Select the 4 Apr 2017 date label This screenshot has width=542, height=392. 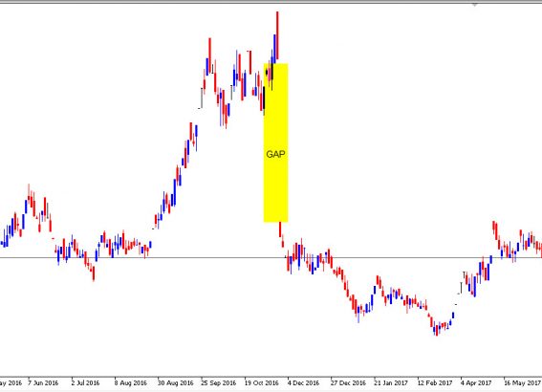coord(476,383)
